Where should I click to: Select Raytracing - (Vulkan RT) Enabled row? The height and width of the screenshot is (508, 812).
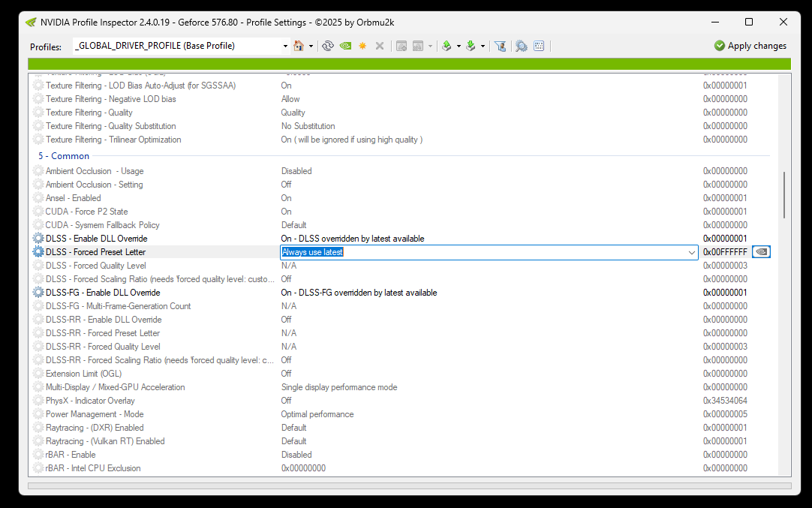401,441
